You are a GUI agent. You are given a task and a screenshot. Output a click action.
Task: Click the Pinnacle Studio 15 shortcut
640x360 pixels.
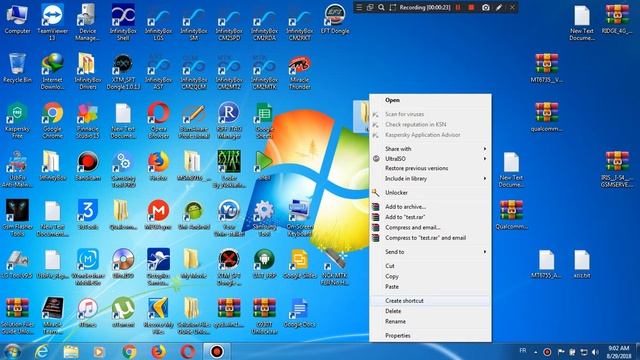coord(88,121)
